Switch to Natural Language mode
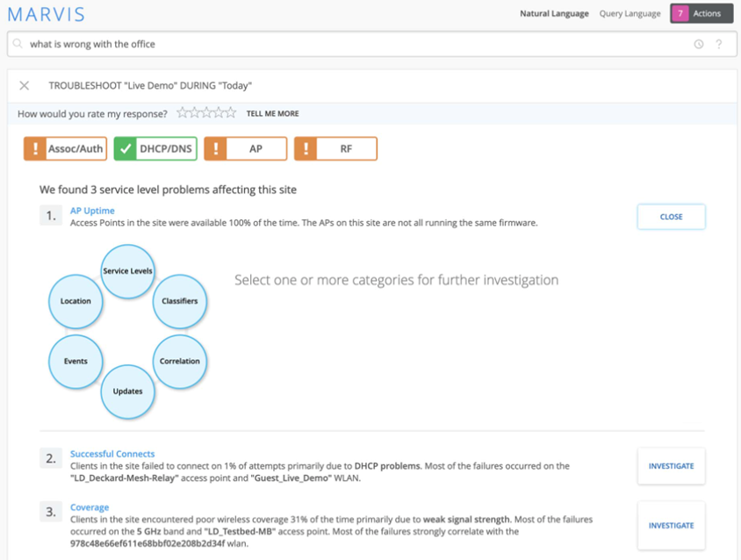The height and width of the screenshot is (560, 741). click(x=554, y=13)
